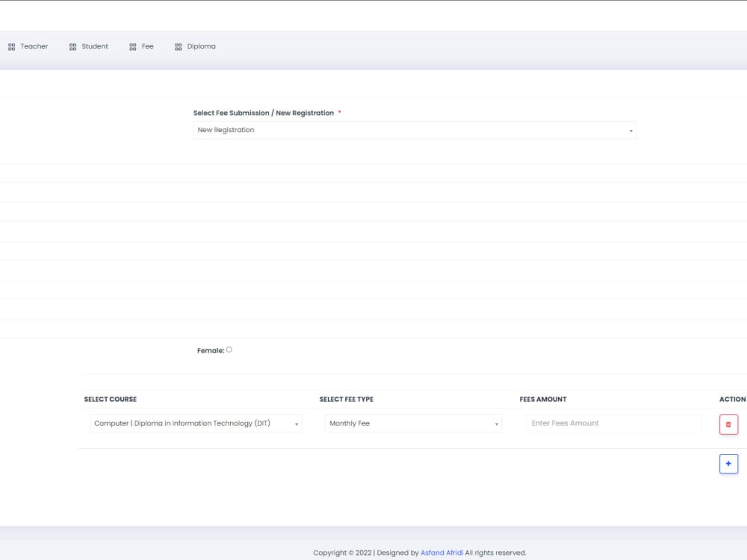Click the SELECT COURSE column header
747x560 pixels.
click(111, 399)
